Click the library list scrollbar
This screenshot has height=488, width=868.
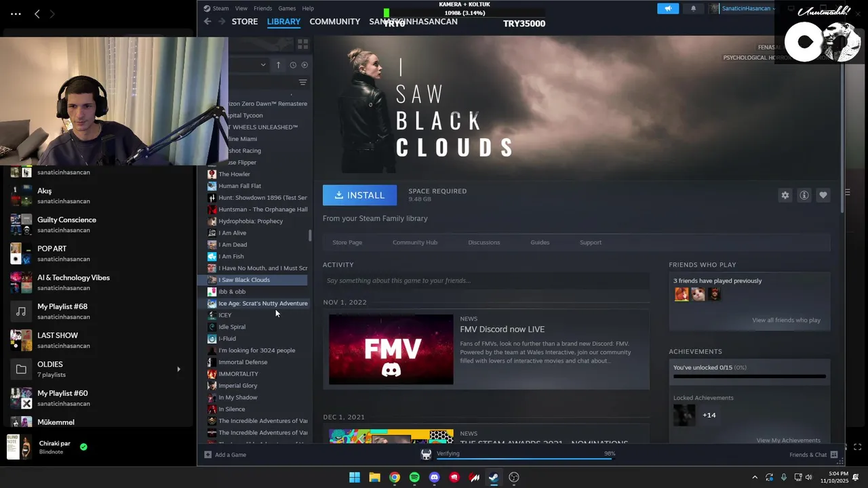click(x=311, y=235)
